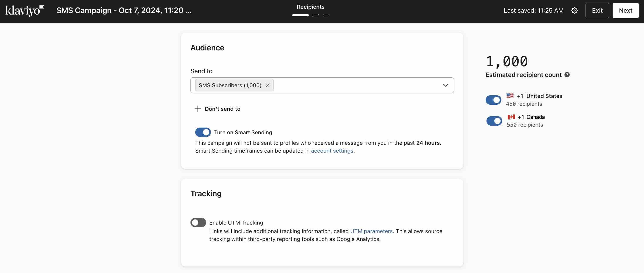644x273 pixels.
Task: Go to second step progress pill
Action: tap(316, 15)
